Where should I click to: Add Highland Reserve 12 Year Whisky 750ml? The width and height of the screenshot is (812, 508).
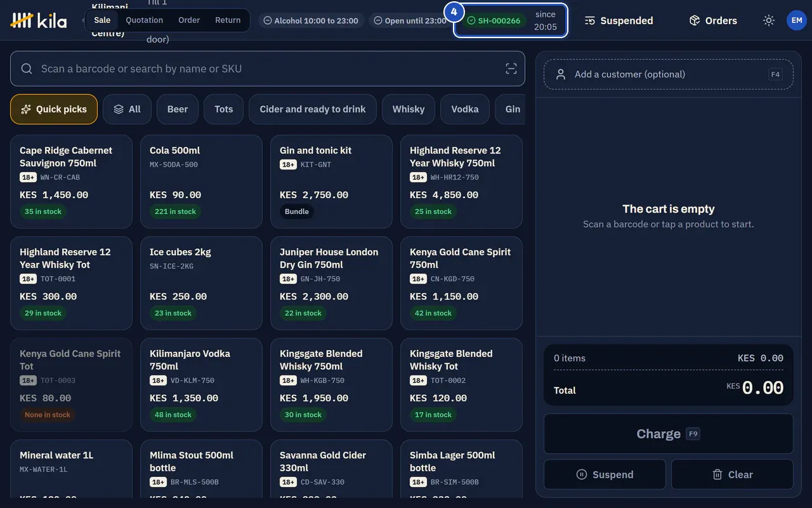[x=461, y=182]
